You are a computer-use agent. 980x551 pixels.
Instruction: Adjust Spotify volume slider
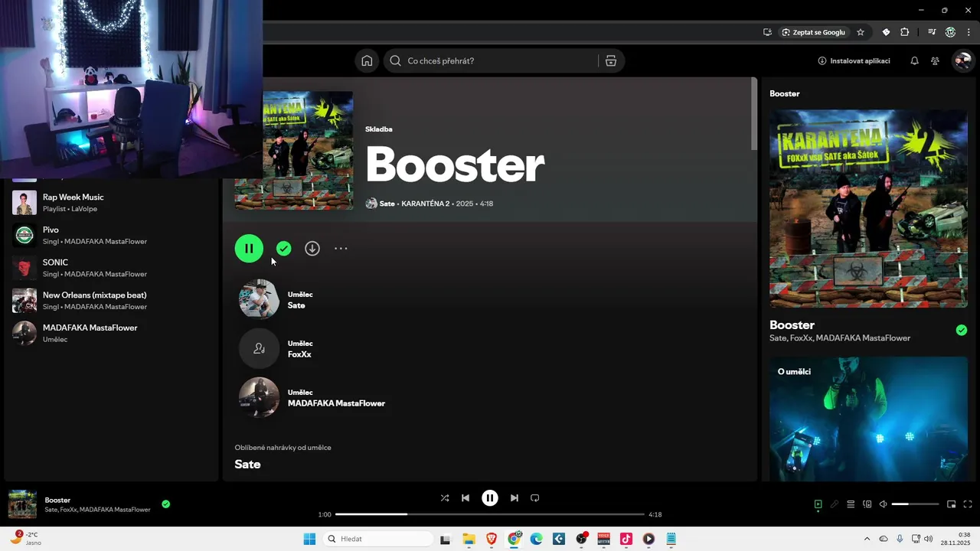(915, 504)
